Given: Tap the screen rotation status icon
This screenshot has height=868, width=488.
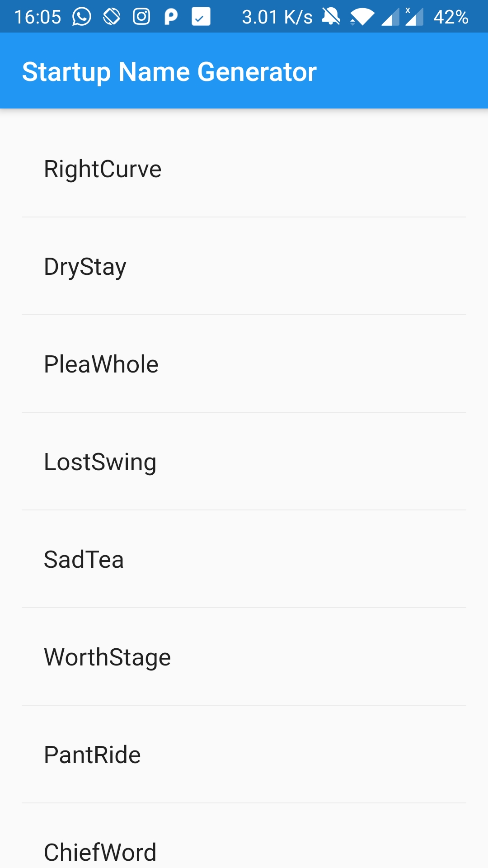Looking at the screenshot, I should [112, 17].
